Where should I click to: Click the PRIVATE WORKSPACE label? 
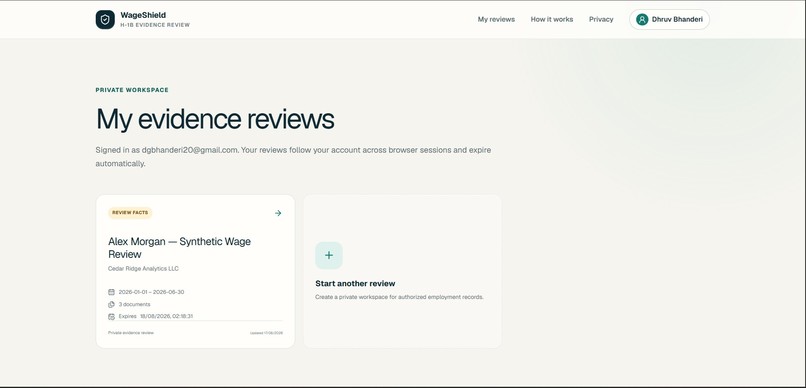coord(132,90)
